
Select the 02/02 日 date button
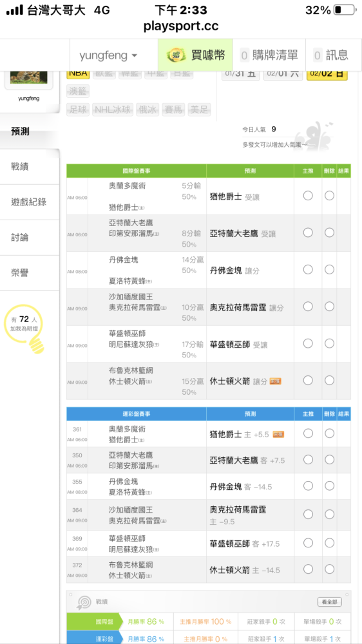click(x=327, y=74)
